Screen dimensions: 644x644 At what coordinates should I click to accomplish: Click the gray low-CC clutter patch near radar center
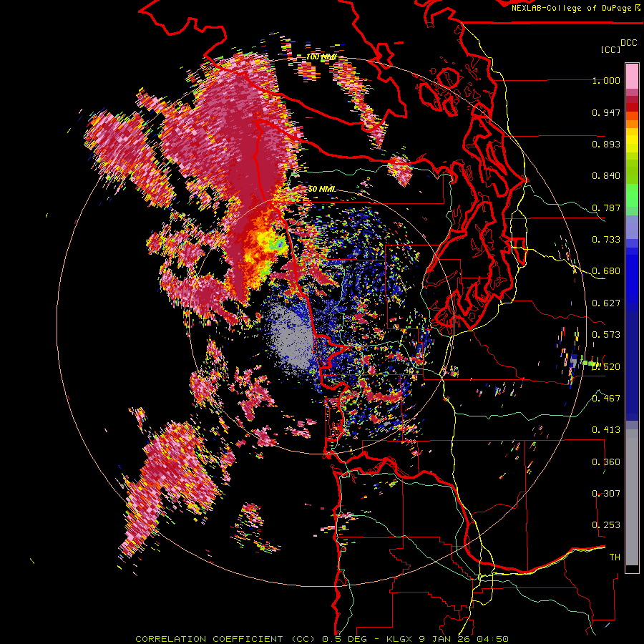292,338
